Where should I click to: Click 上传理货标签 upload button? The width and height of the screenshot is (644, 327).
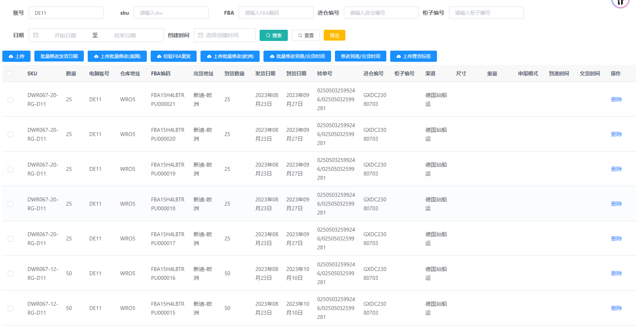click(413, 56)
